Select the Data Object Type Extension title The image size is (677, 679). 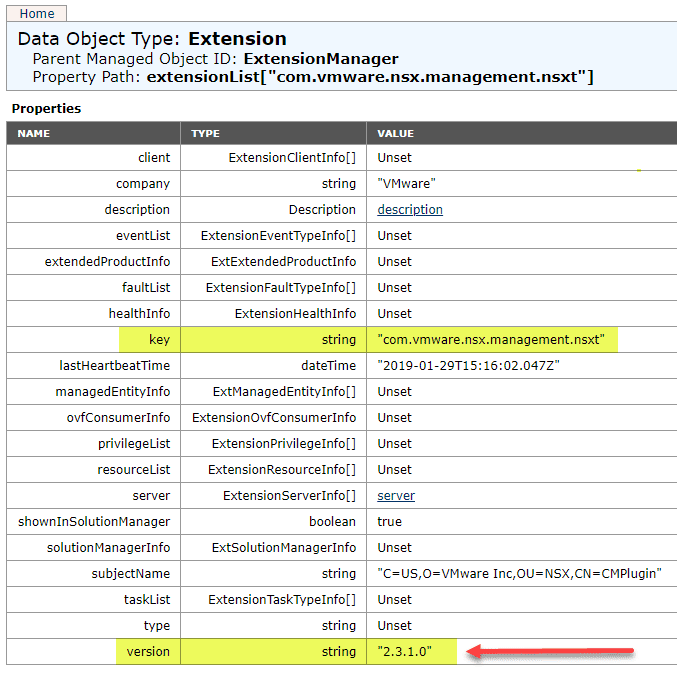click(x=152, y=39)
